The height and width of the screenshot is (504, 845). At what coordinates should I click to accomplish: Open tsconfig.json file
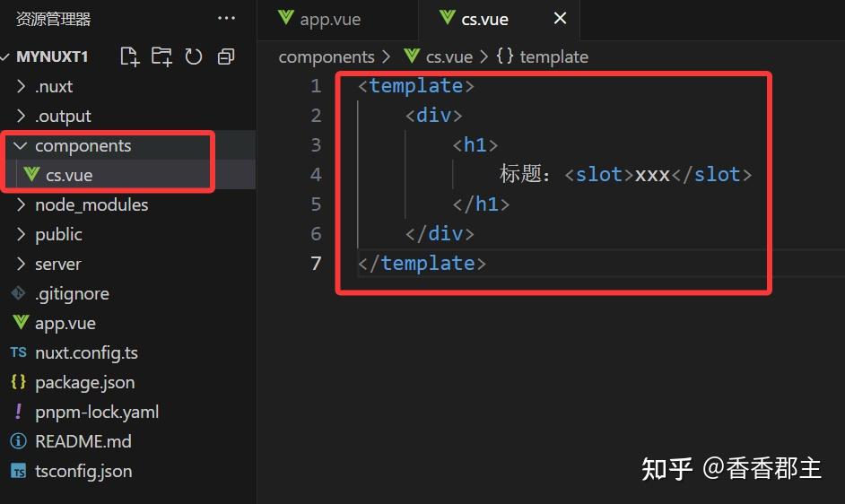tap(127, 471)
